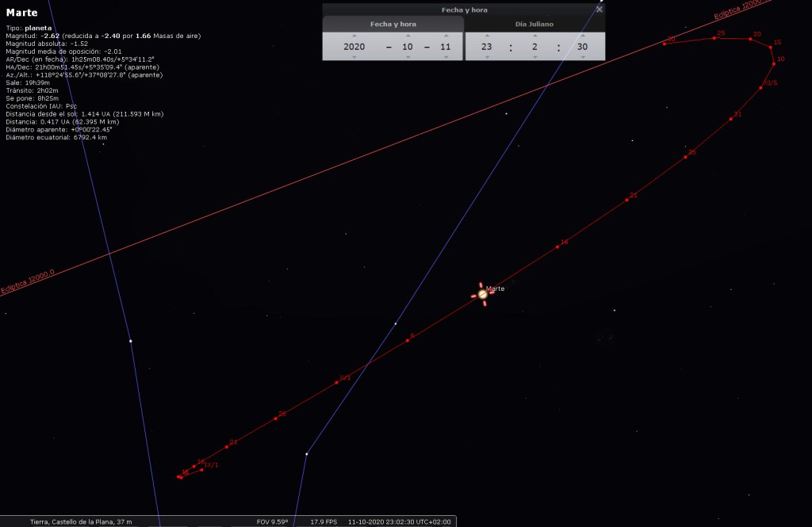Switch to the Día Juliano tab
This screenshot has width=812, height=527.
click(x=534, y=25)
